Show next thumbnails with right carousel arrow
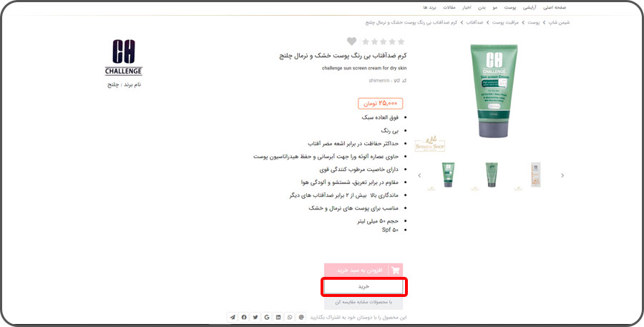This screenshot has height=327, width=644. point(562,175)
